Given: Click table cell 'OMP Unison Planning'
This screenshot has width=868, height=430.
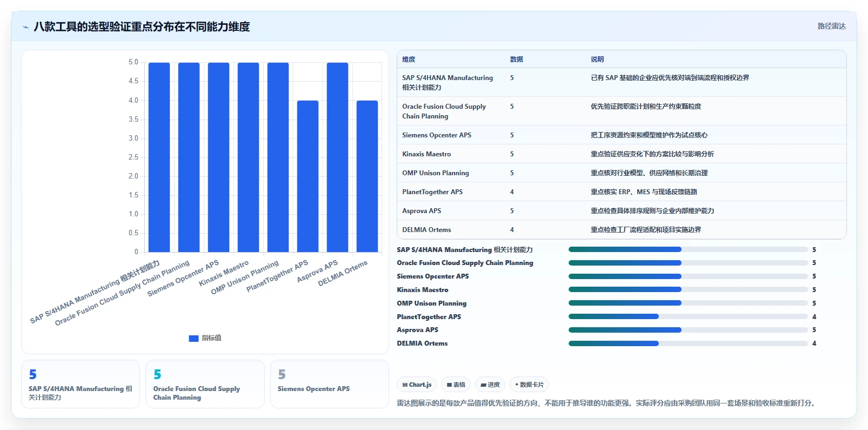Looking at the screenshot, I should pos(436,173).
